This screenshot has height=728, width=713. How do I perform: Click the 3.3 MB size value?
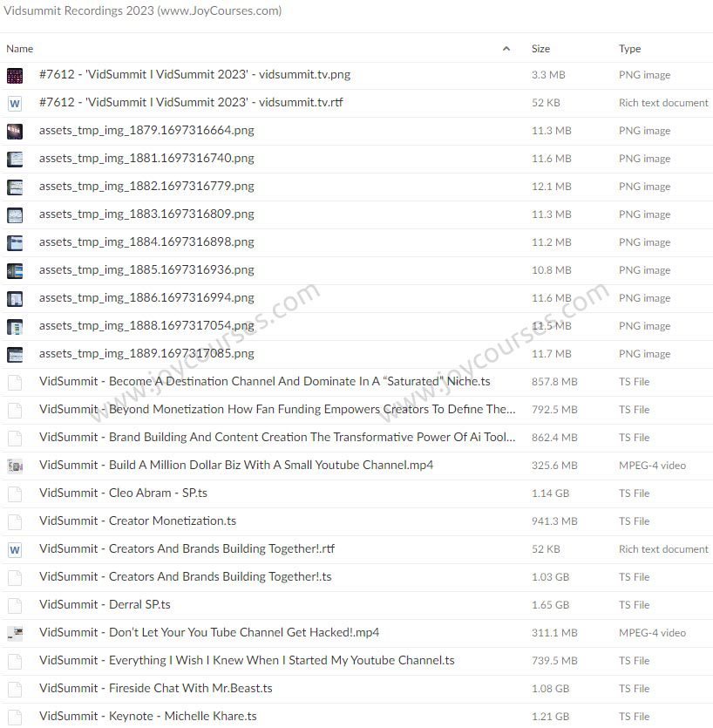pos(548,75)
